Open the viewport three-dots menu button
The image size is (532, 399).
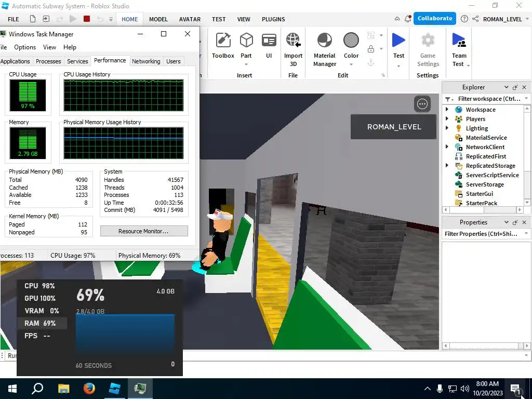[x=422, y=104]
